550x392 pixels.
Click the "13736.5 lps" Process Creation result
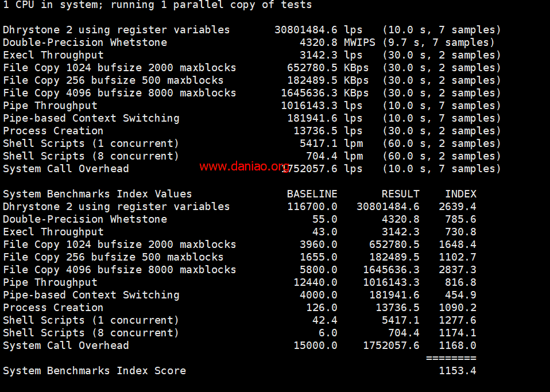(x=328, y=131)
